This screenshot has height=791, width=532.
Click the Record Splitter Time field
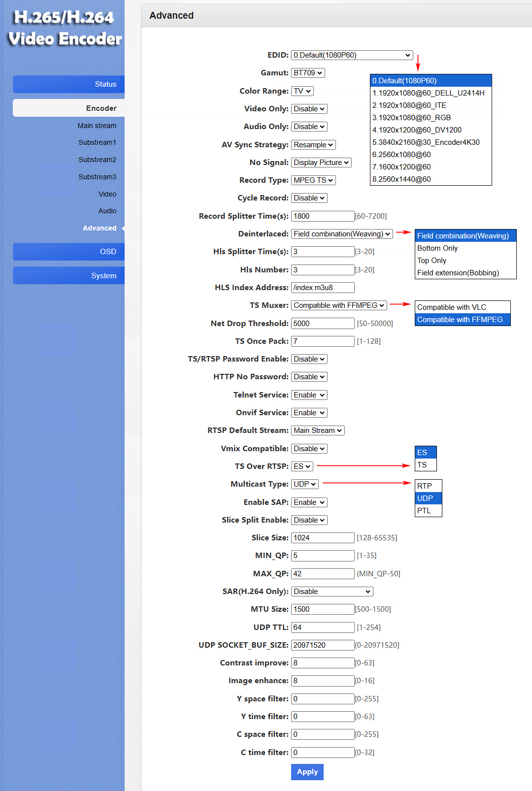[323, 216]
